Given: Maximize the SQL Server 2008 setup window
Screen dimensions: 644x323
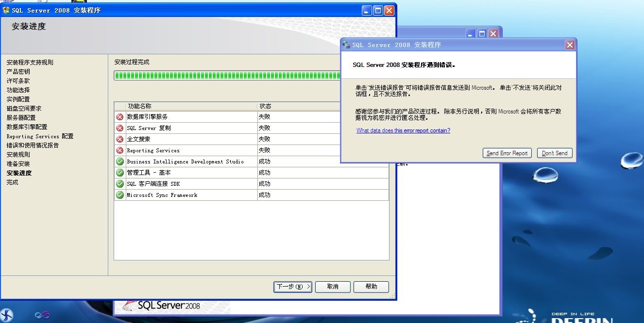Looking at the screenshot, I should pos(378,10).
